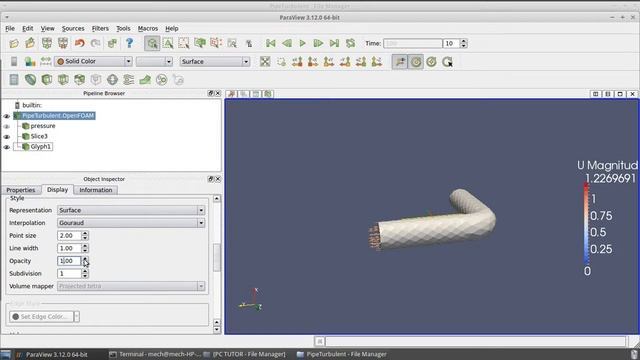This screenshot has height=360, width=640.
Task: Jump to the last frame
Action: pos(334,43)
